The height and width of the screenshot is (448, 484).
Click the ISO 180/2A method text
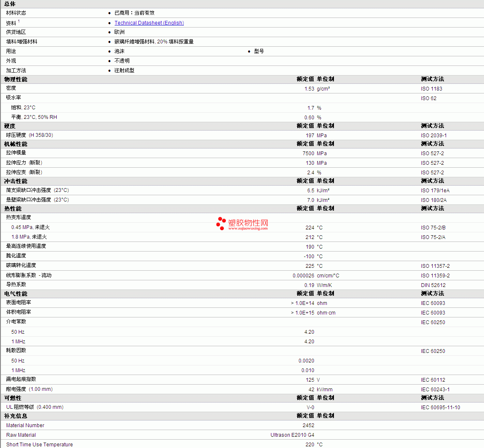click(x=434, y=200)
